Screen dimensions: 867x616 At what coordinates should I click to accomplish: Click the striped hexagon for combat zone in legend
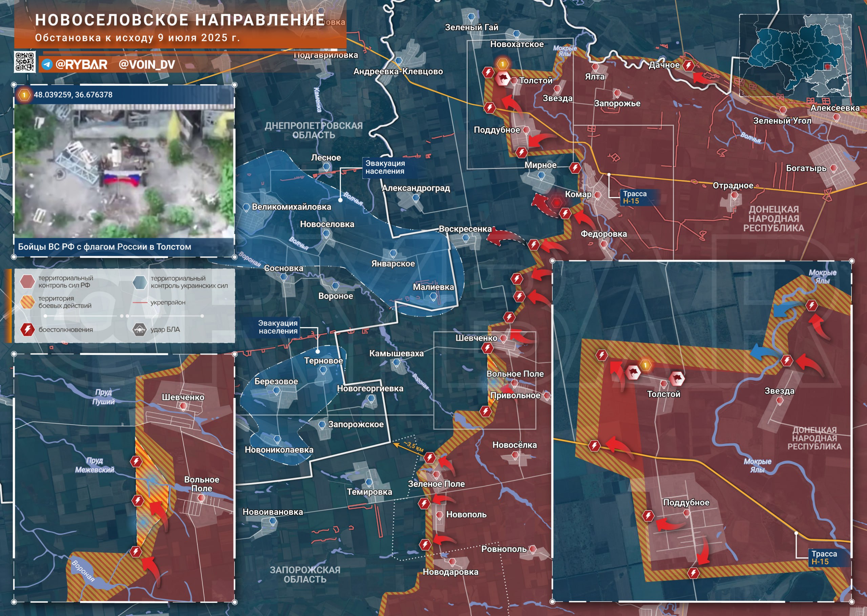28,302
